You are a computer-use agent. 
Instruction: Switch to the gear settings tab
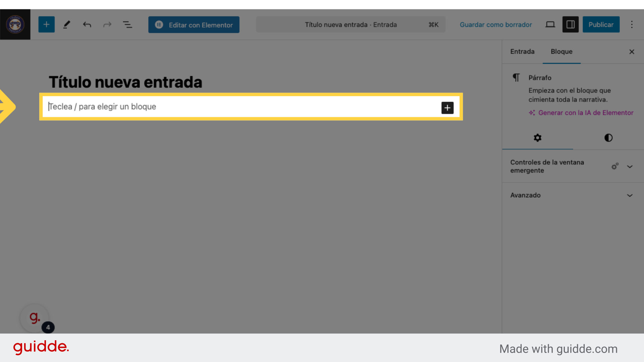click(537, 138)
